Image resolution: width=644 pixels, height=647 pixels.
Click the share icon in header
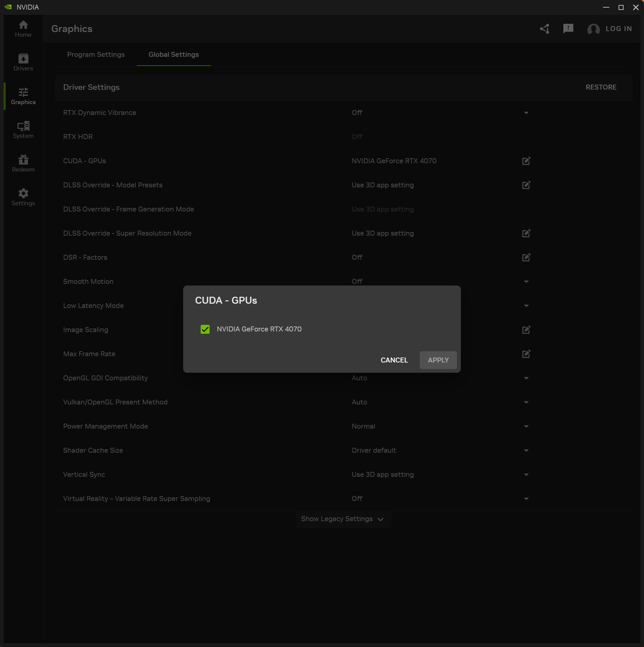(x=544, y=29)
